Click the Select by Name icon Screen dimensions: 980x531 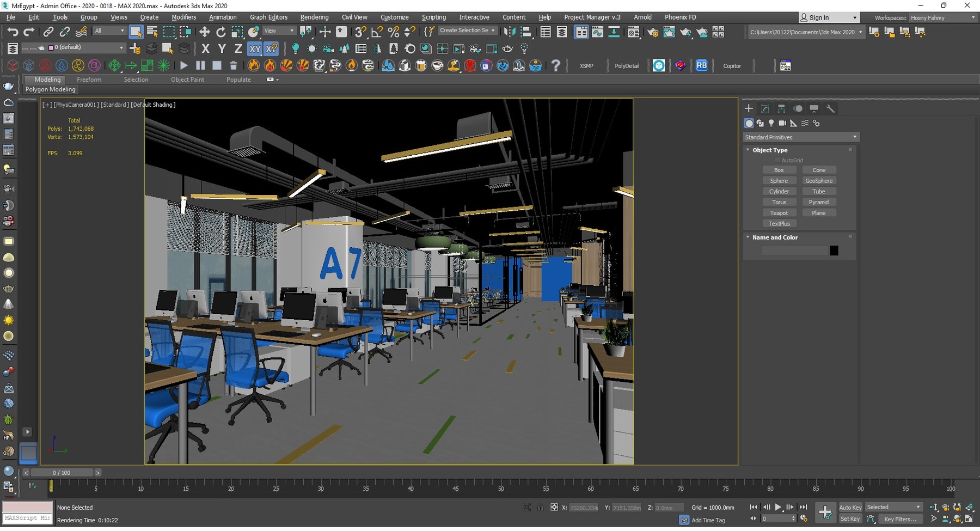tap(151, 31)
